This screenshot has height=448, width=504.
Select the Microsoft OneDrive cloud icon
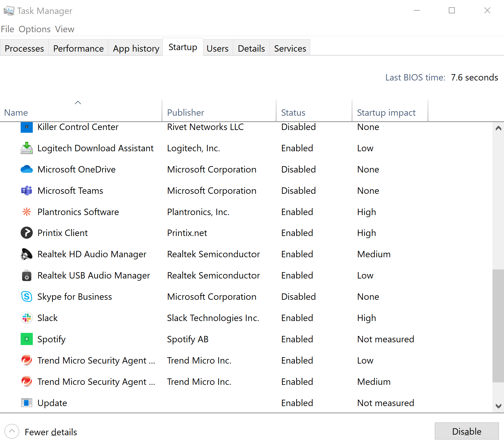pyautogui.click(x=27, y=169)
